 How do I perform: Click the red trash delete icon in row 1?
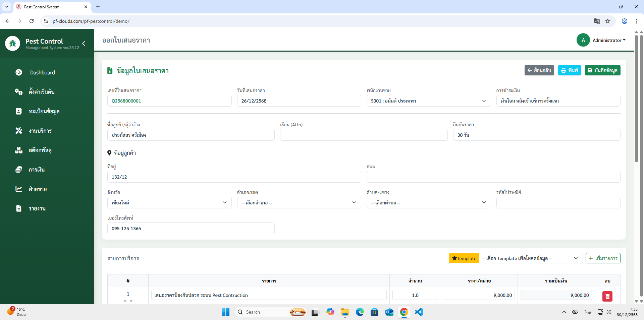pyautogui.click(x=607, y=296)
